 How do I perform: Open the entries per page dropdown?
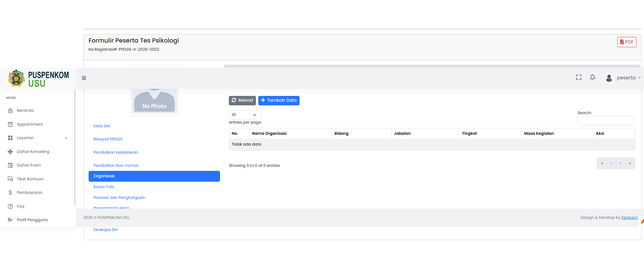[x=245, y=115]
